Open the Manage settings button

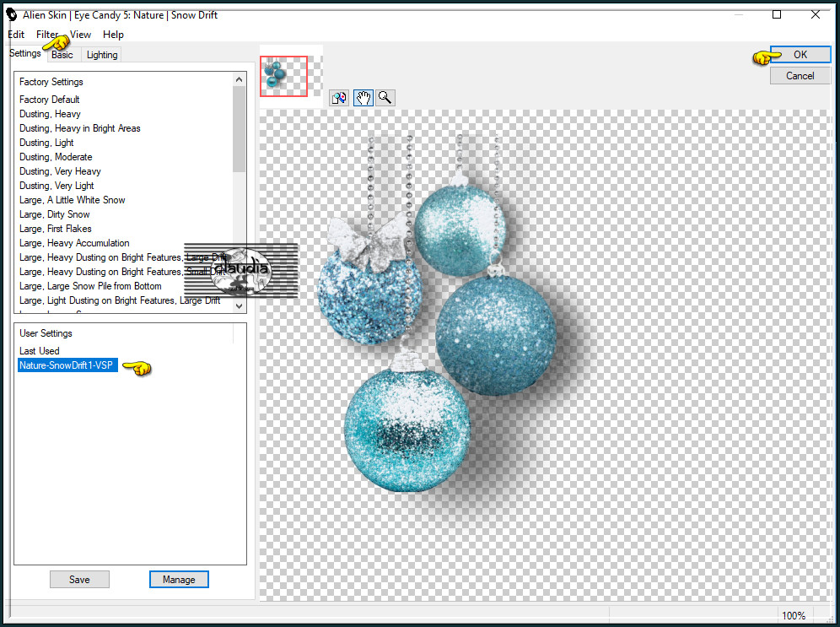coord(179,579)
